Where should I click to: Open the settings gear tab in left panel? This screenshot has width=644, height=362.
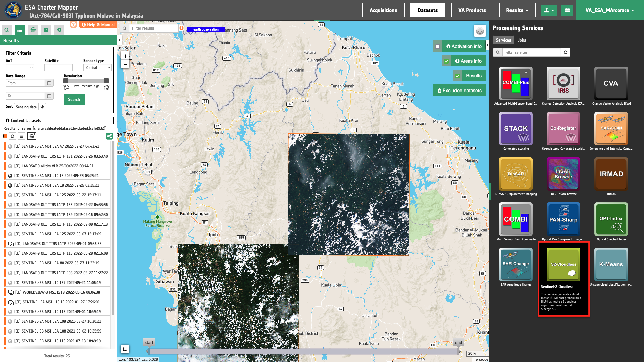click(59, 30)
